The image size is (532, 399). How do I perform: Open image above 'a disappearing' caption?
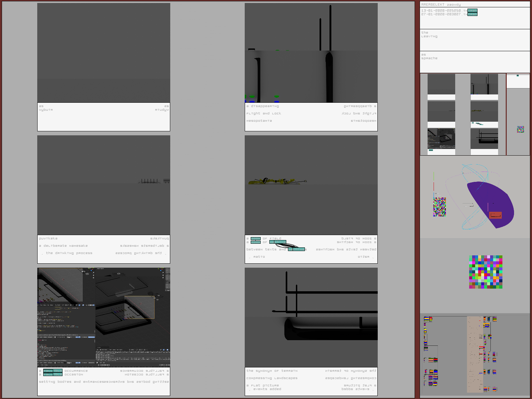point(311,53)
